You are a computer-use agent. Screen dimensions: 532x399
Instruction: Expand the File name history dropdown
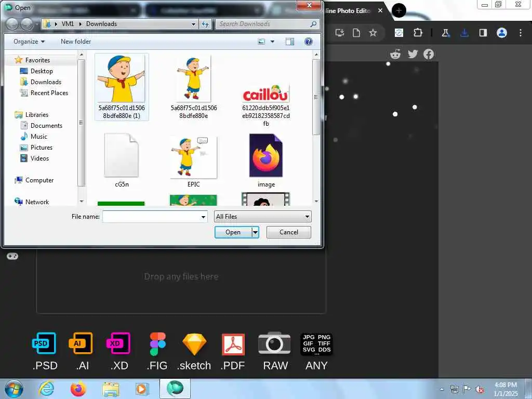tap(203, 217)
